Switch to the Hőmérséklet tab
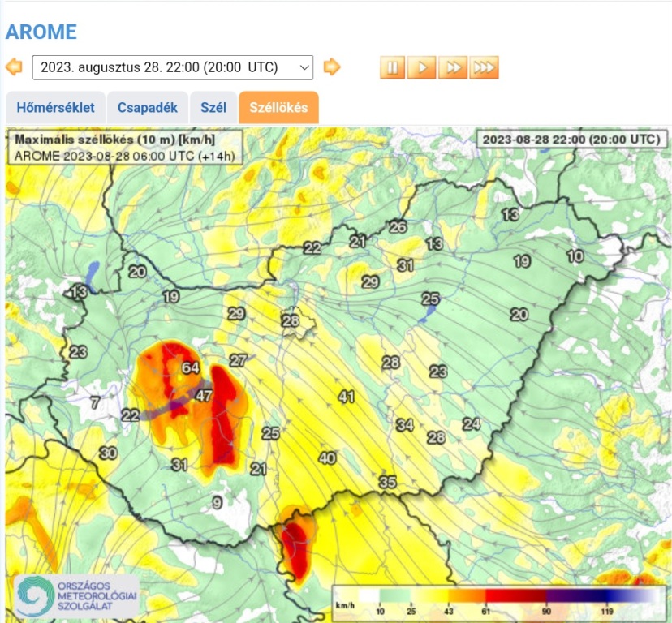The height and width of the screenshot is (623, 672). tap(55, 107)
